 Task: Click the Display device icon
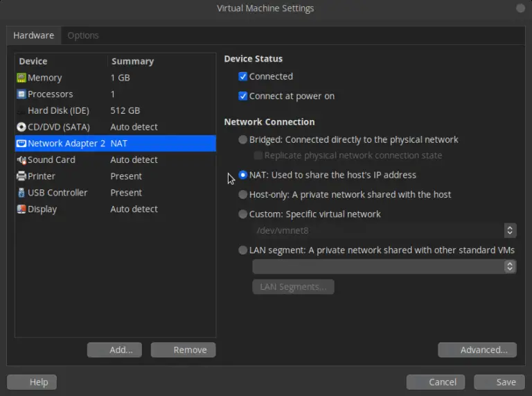pos(21,209)
